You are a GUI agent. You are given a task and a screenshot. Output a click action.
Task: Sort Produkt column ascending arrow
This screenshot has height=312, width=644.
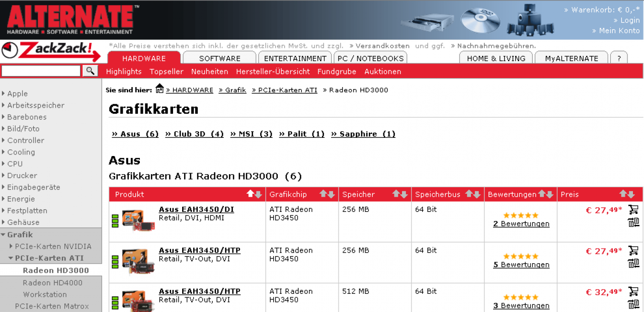[x=251, y=194]
